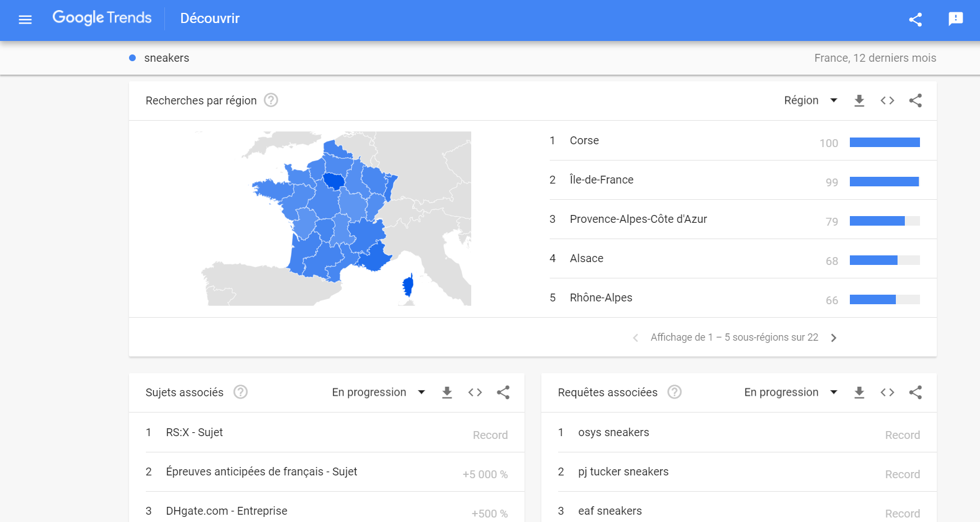Open the hamburger navigation menu
The width and height of the screenshot is (980, 522).
(25, 20)
